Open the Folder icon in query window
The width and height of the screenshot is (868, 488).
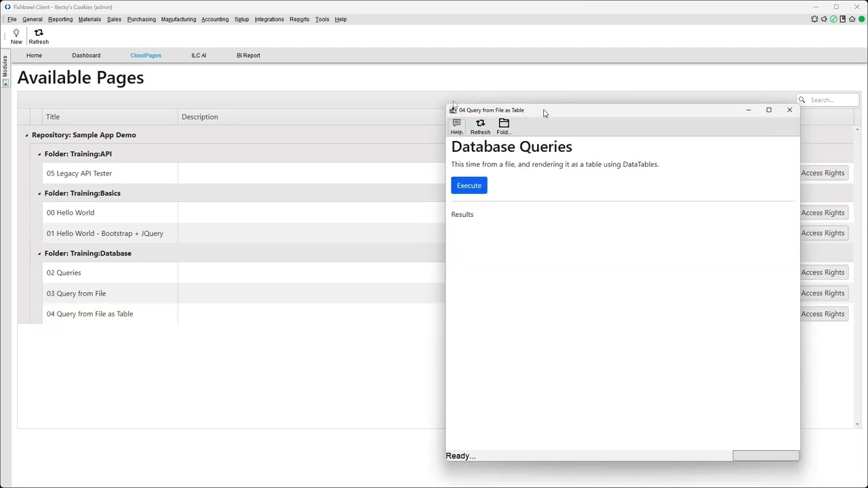(504, 123)
